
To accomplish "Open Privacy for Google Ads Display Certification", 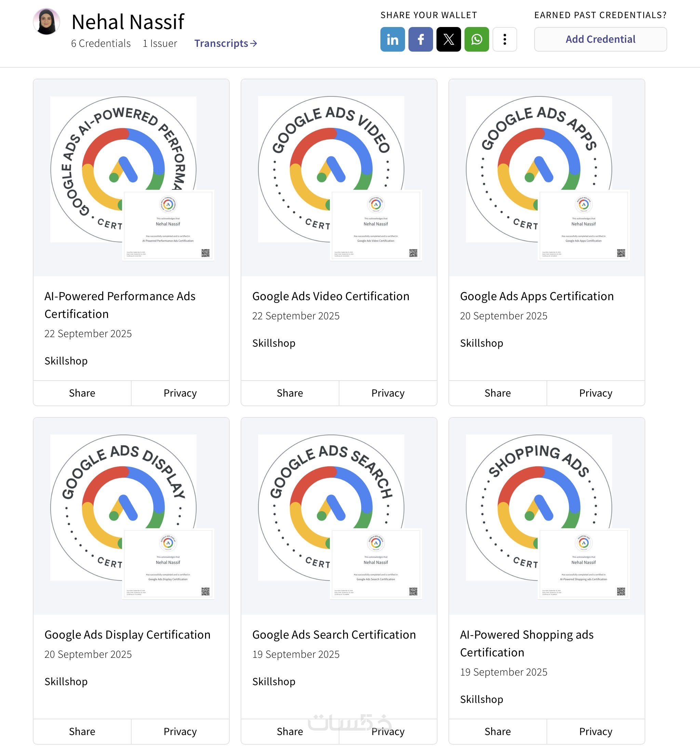I will 180,731.
